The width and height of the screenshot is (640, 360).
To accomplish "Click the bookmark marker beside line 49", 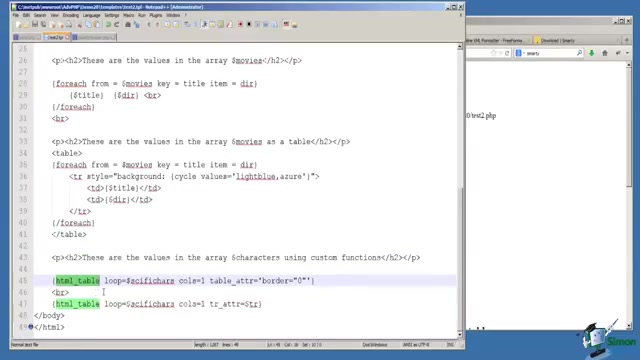I will coord(31,327).
